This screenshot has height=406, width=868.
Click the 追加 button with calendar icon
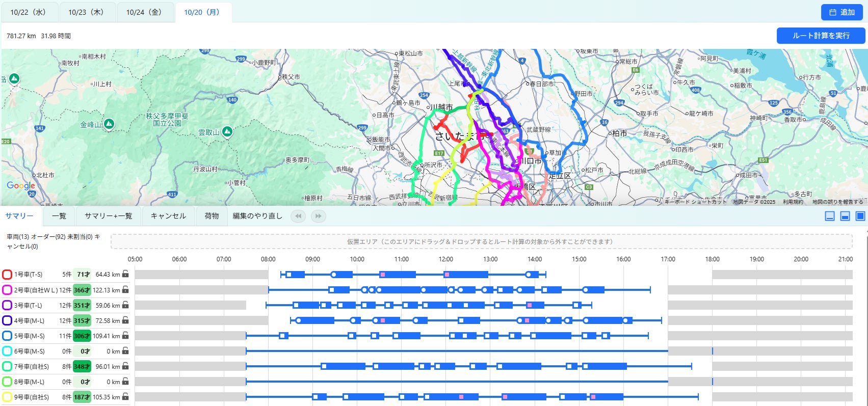(x=841, y=12)
